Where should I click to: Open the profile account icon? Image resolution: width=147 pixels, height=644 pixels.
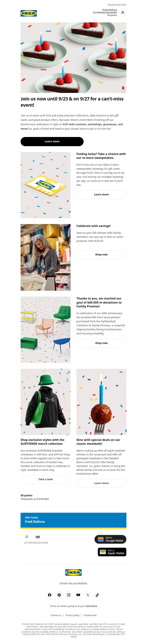pyautogui.click(x=123, y=12)
